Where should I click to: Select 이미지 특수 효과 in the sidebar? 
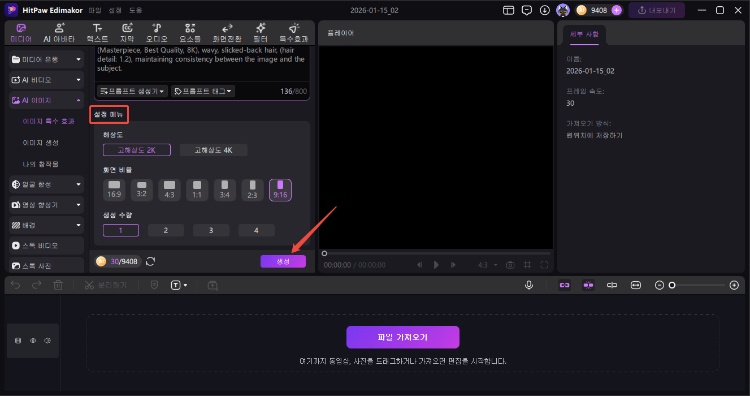click(48, 121)
